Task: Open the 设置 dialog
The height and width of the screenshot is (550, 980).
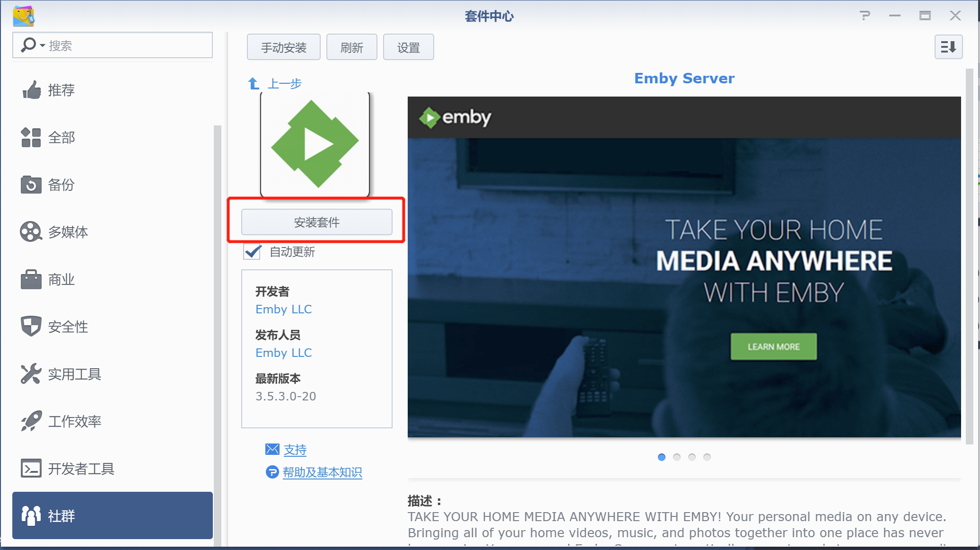Action: [408, 47]
